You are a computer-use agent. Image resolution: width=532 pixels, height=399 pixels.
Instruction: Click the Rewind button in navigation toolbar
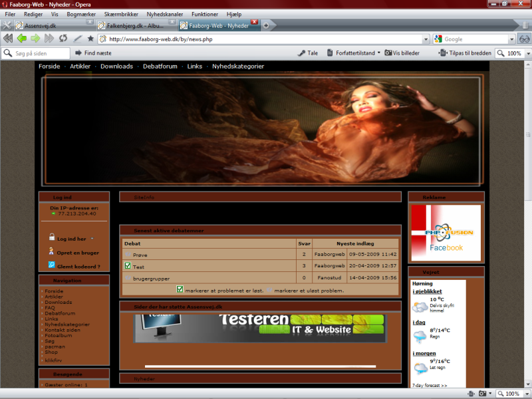click(x=8, y=39)
